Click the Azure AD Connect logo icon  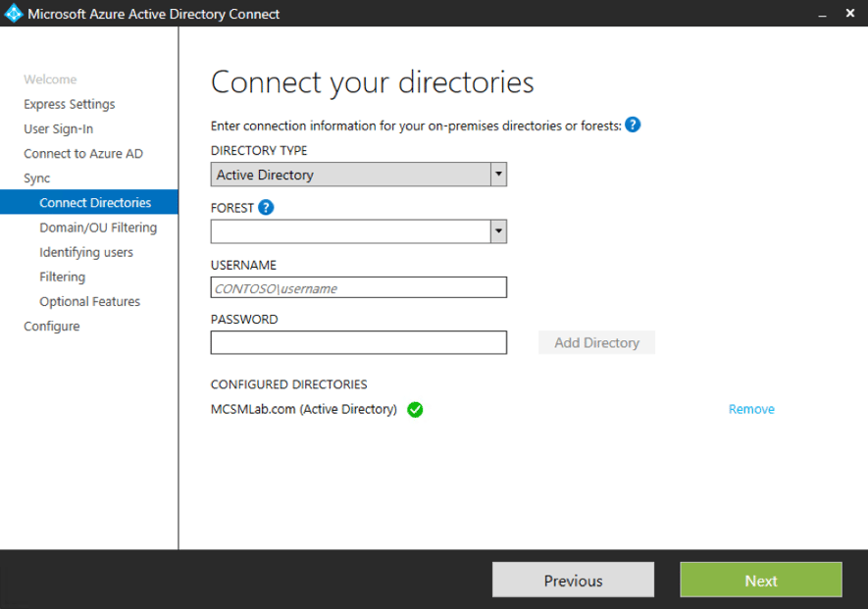coord(14,14)
